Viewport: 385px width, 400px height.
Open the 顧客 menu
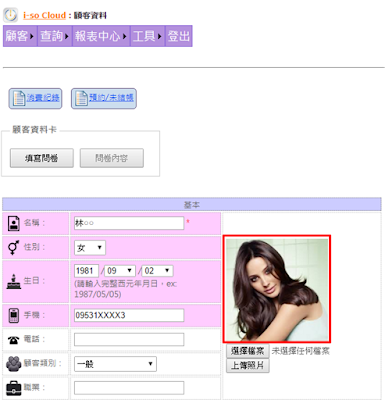[x=20, y=36]
